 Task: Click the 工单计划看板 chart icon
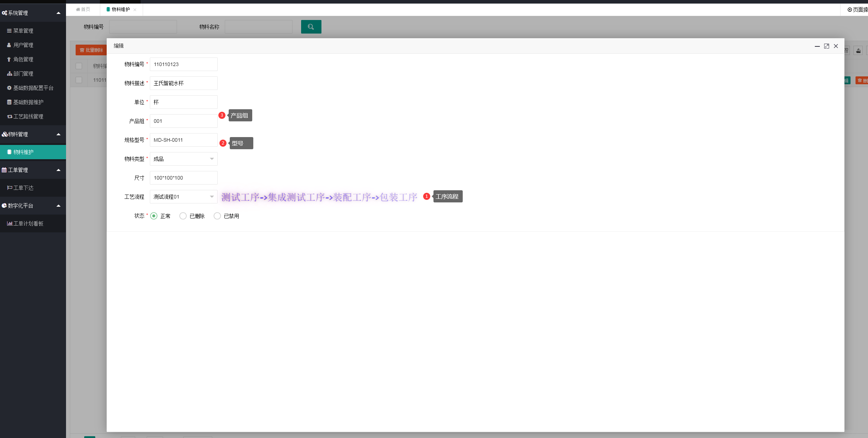pyautogui.click(x=10, y=223)
